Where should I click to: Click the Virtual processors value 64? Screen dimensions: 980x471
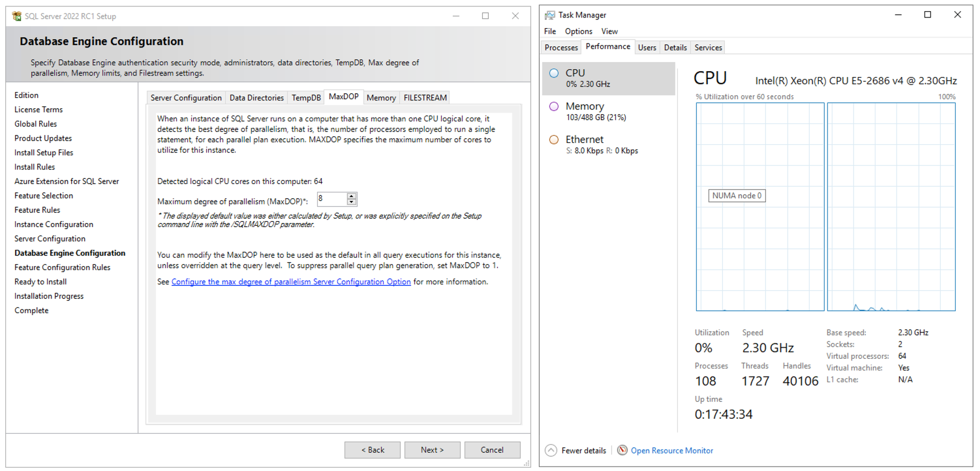pos(902,356)
